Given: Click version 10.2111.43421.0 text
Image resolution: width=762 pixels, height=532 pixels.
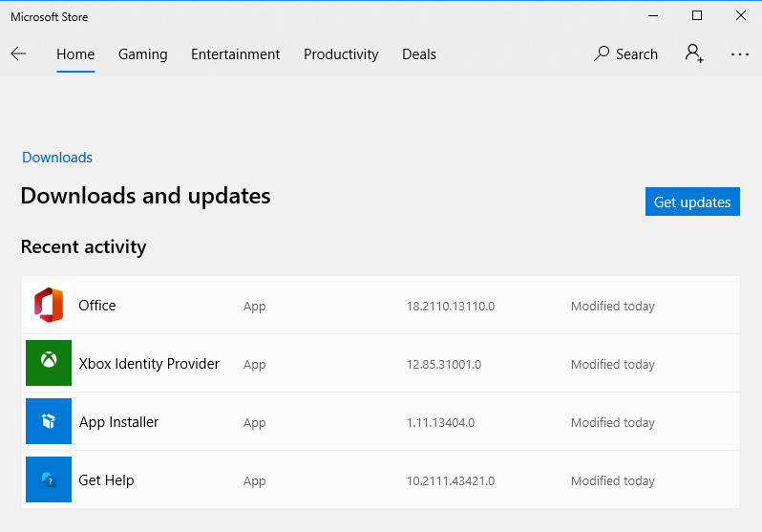Looking at the screenshot, I should pos(451,481).
